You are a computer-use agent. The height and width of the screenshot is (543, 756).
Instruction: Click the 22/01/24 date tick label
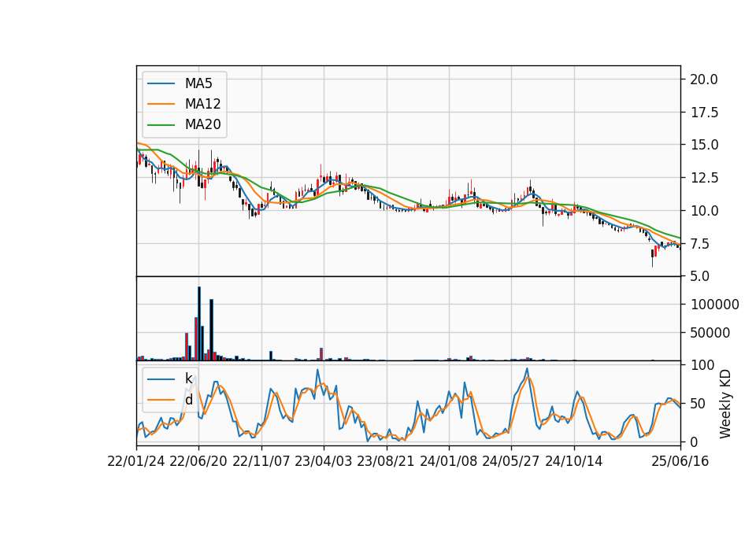pyautogui.click(x=136, y=461)
